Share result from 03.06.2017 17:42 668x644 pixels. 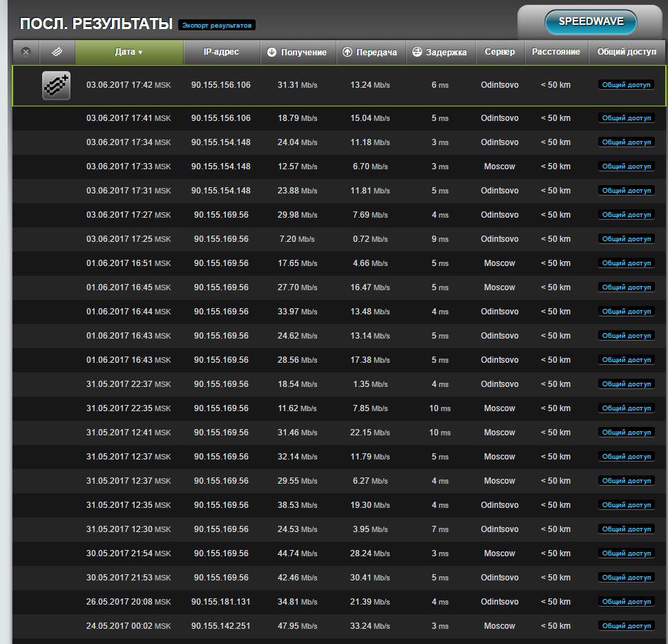point(627,85)
